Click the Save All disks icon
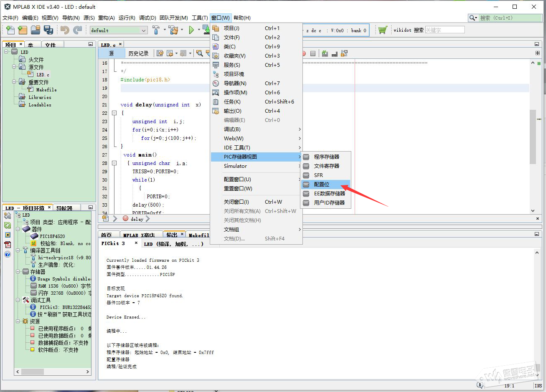This screenshot has width=546, height=392. (48, 30)
